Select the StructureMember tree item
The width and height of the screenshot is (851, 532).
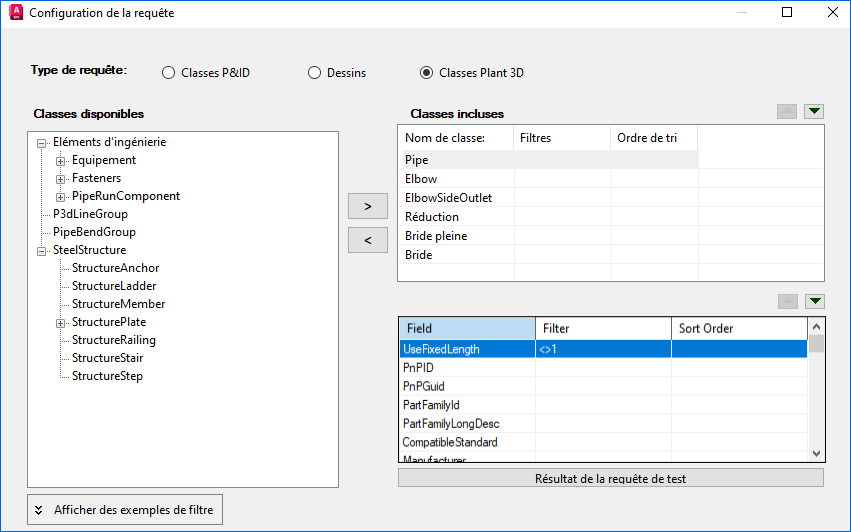(x=118, y=304)
